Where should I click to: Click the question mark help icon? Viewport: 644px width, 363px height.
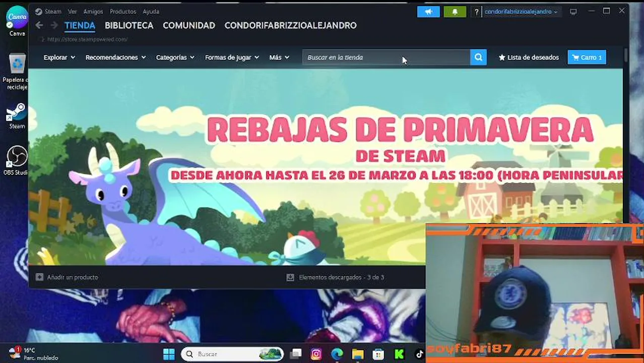coord(476,12)
